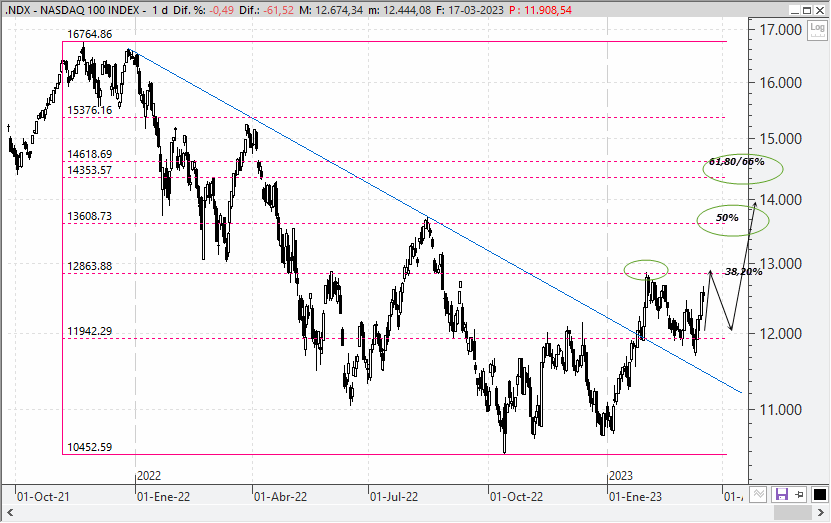Click the minimum value m: 12.444,08

point(400,10)
